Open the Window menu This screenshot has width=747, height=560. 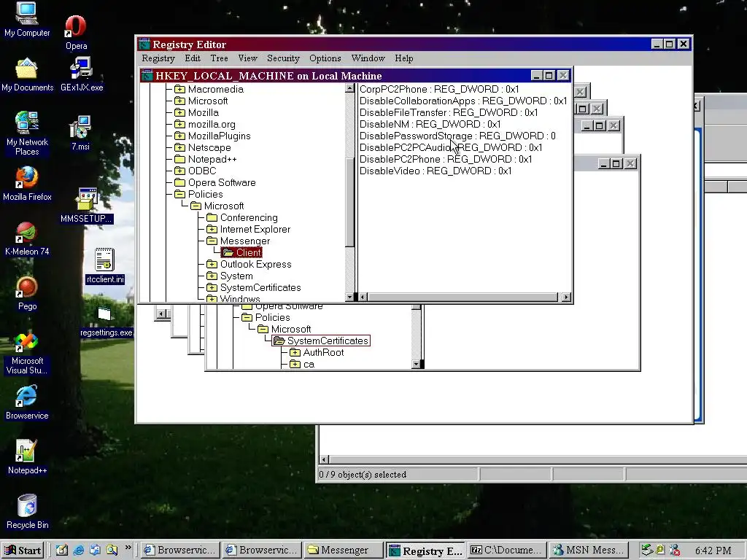point(368,58)
